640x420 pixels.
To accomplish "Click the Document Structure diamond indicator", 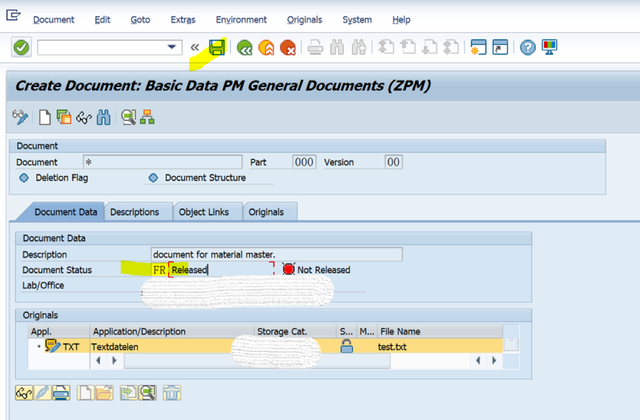I will tap(153, 178).
